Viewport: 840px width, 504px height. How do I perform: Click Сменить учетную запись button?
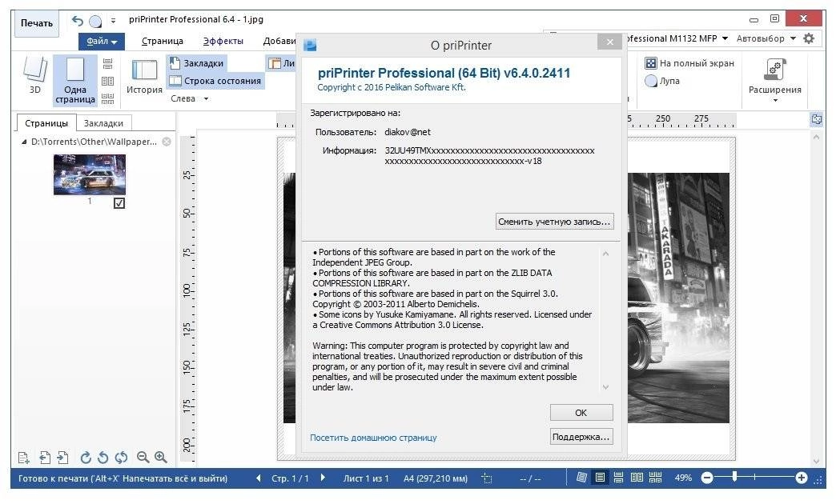pyautogui.click(x=554, y=222)
